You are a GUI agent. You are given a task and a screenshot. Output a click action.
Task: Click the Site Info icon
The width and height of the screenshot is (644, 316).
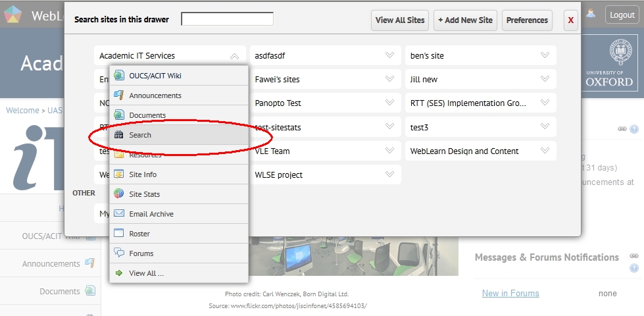click(x=119, y=174)
